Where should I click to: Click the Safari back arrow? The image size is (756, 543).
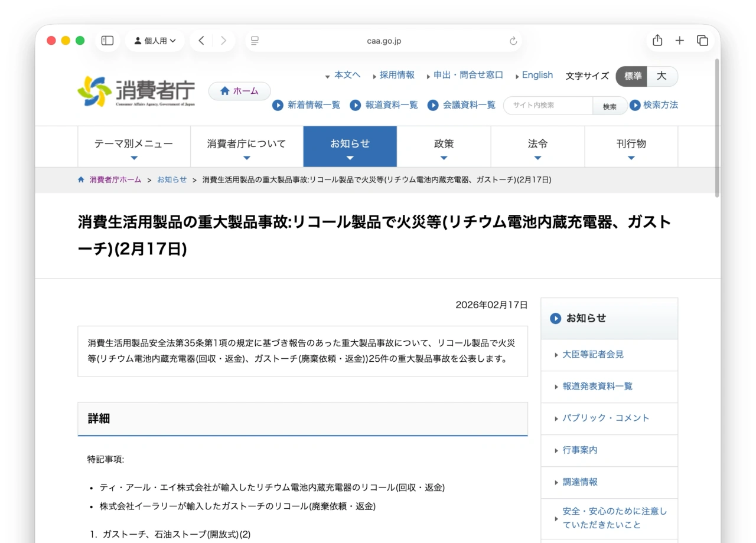201,41
